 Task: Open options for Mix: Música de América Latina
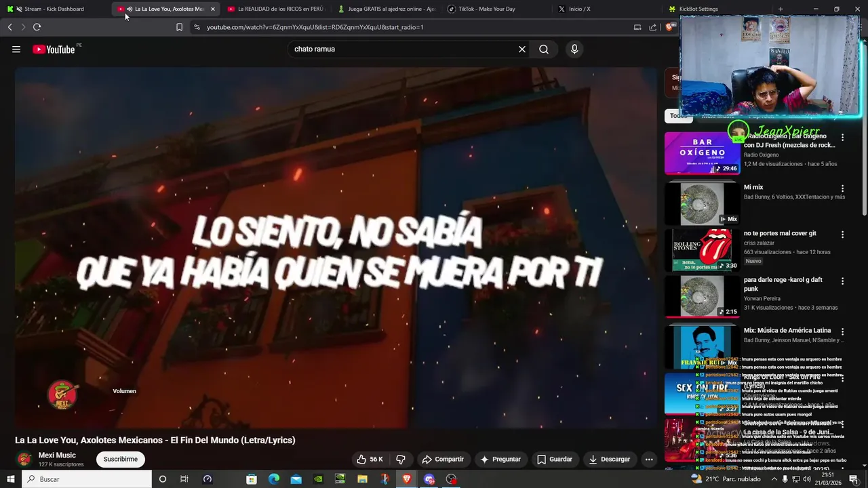tap(843, 331)
